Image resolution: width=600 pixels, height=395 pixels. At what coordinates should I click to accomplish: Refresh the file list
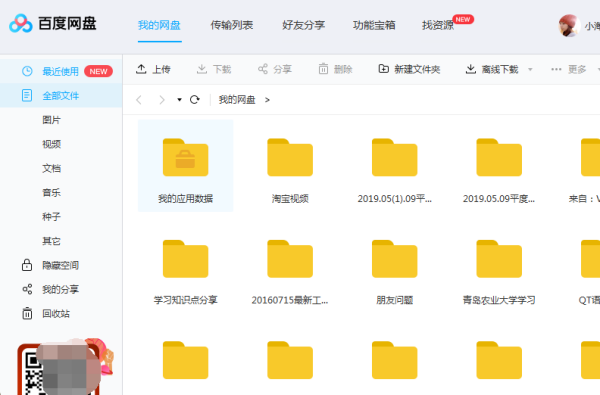coord(195,100)
